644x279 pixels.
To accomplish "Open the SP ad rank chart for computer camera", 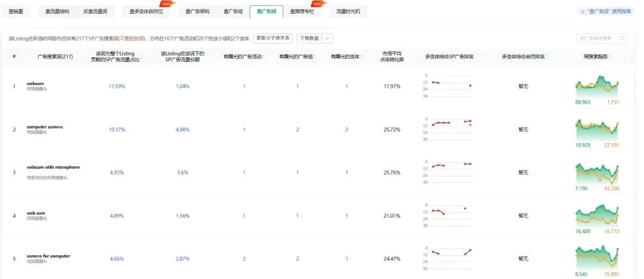I will point(448,129).
